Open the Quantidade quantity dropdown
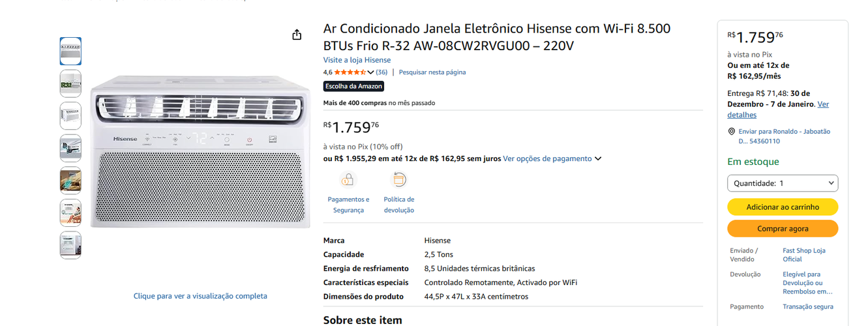This screenshot has width=868, height=326. point(783,183)
